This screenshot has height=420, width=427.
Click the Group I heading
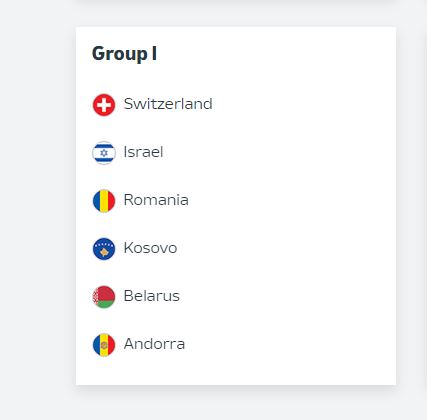click(124, 54)
